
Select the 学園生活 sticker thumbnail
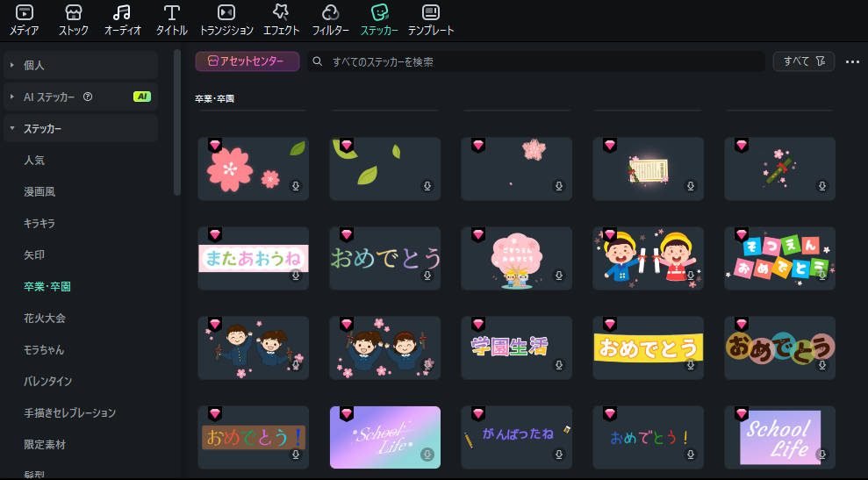[x=516, y=347]
